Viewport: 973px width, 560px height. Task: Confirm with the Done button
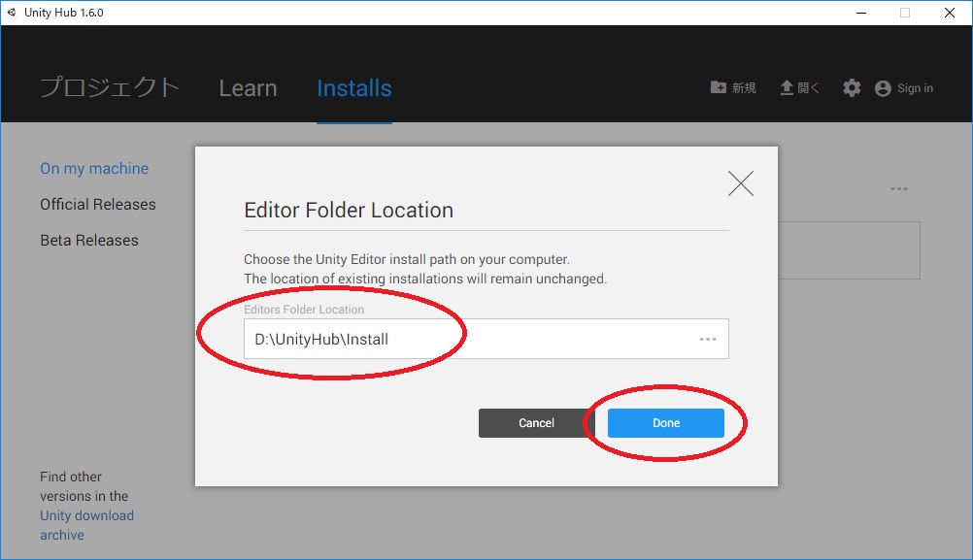click(x=666, y=423)
